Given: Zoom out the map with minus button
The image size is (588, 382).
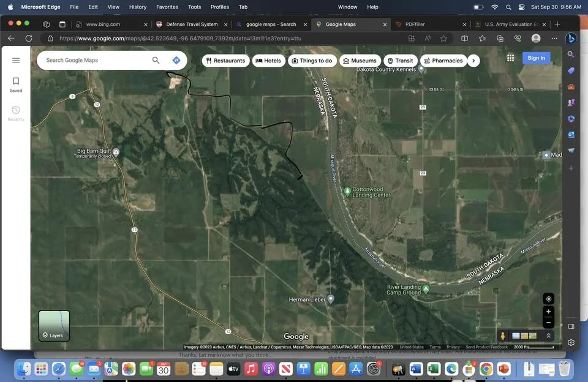Looking at the screenshot, I should point(548,323).
